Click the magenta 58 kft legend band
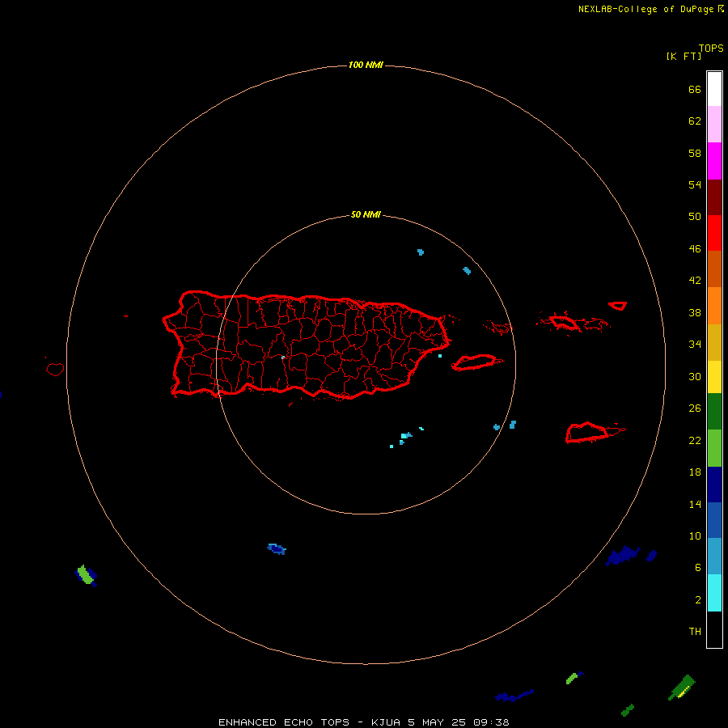The height and width of the screenshot is (728, 728). [714, 161]
